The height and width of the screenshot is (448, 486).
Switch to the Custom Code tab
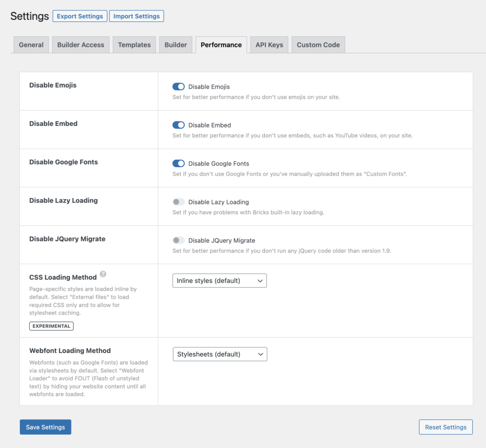coord(318,45)
